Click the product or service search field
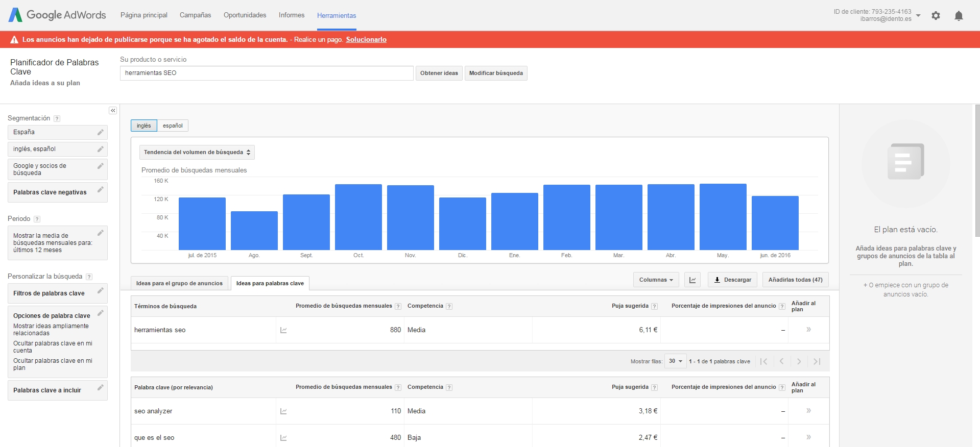 (267, 73)
